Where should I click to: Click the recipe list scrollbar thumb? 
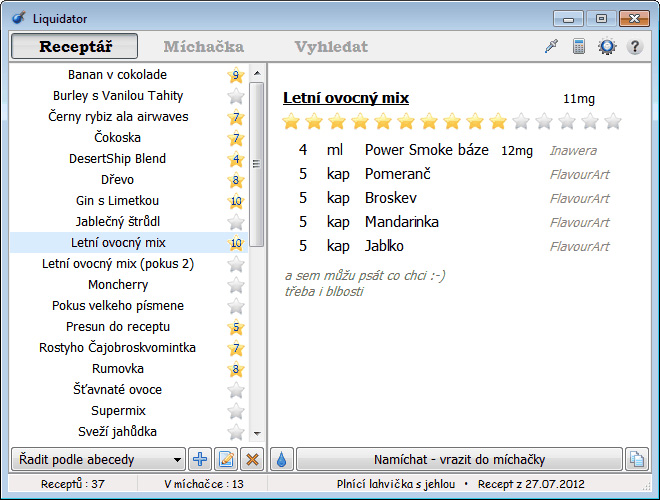coord(257,164)
